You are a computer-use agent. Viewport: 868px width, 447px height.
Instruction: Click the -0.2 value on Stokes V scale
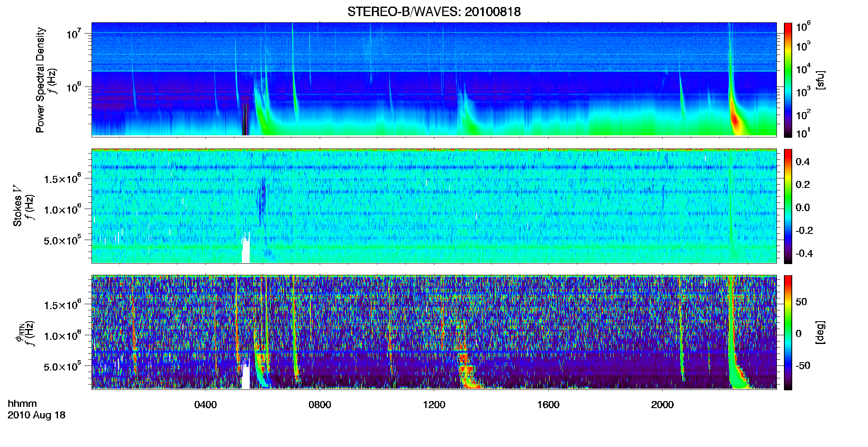tap(804, 231)
